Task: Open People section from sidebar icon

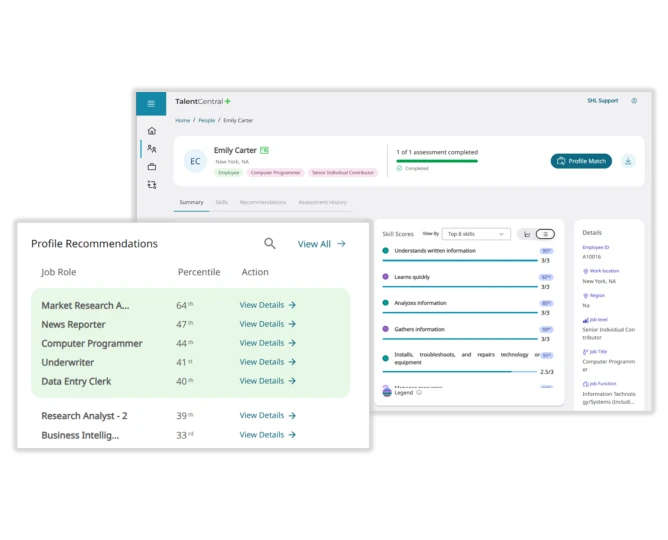Action: [152, 149]
